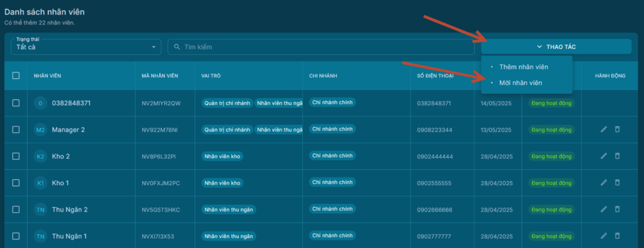Click the M2 avatar of Manager 2

pyautogui.click(x=40, y=130)
